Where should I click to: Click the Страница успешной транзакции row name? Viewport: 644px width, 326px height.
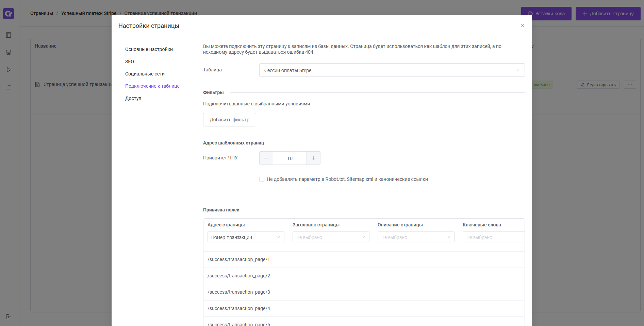[x=78, y=84]
